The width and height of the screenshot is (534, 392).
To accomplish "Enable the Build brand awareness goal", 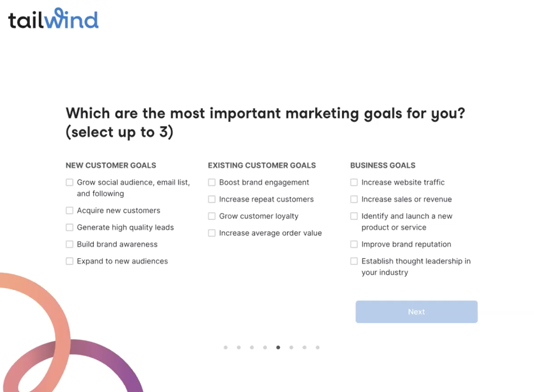I will click(70, 244).
